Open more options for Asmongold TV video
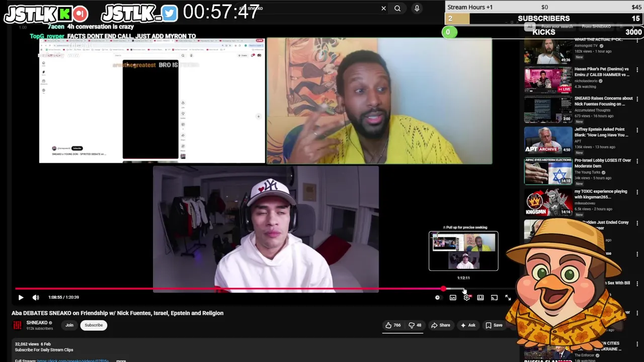 [x=637, y=41]
